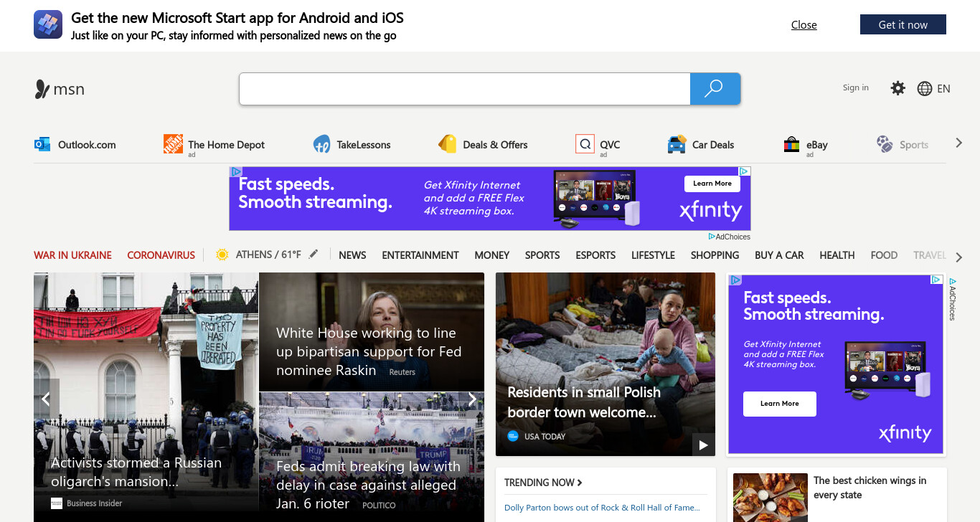Click the Deals & Offers tag icon
The width and height of the screenshot is (980, 522).
(448, 144)
